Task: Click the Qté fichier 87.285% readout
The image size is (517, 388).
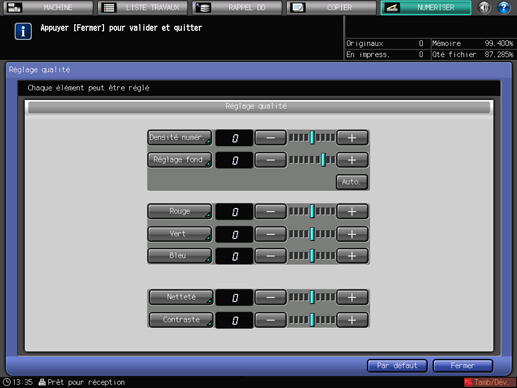Action: [473, 54]
